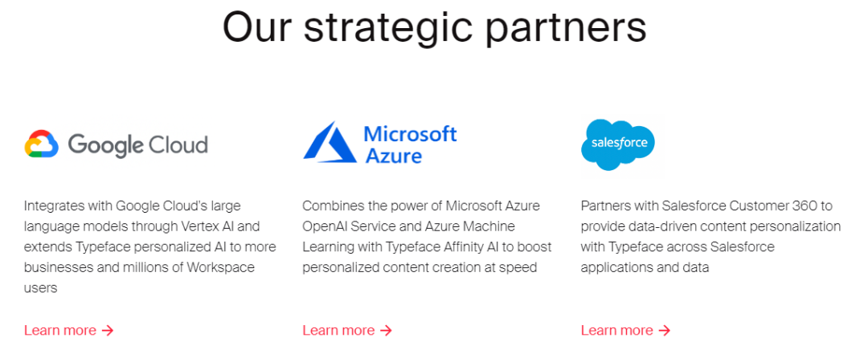This screenshot has height=354, width=868.
Task: Click the arrow after Azure's Learn more
Action: click(x=387, y=331)
